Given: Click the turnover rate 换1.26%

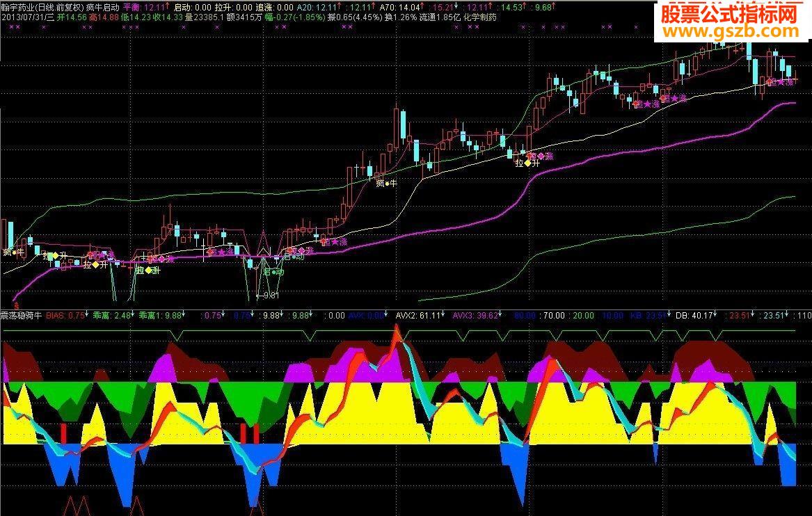Looking at the screenshot, I should (x=401, y=17).
